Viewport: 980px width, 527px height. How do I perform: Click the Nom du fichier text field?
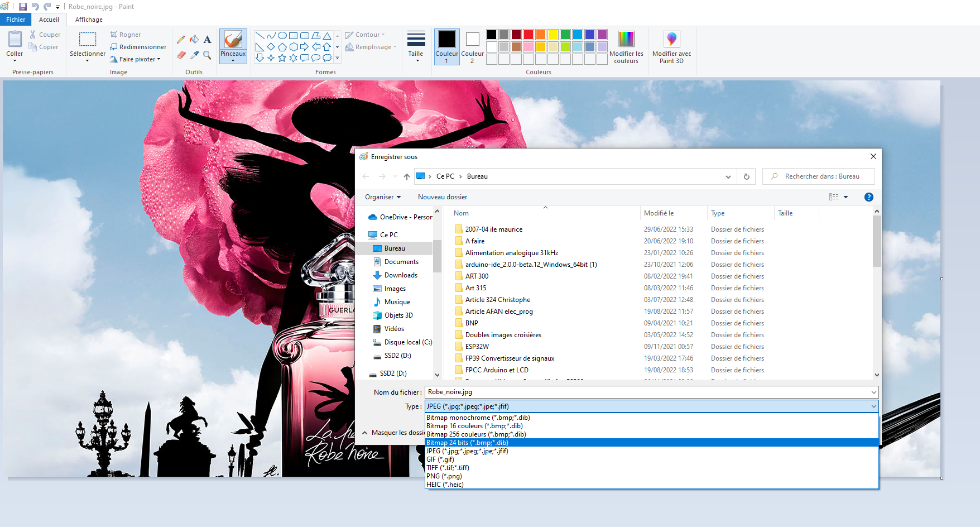[647, 392]
